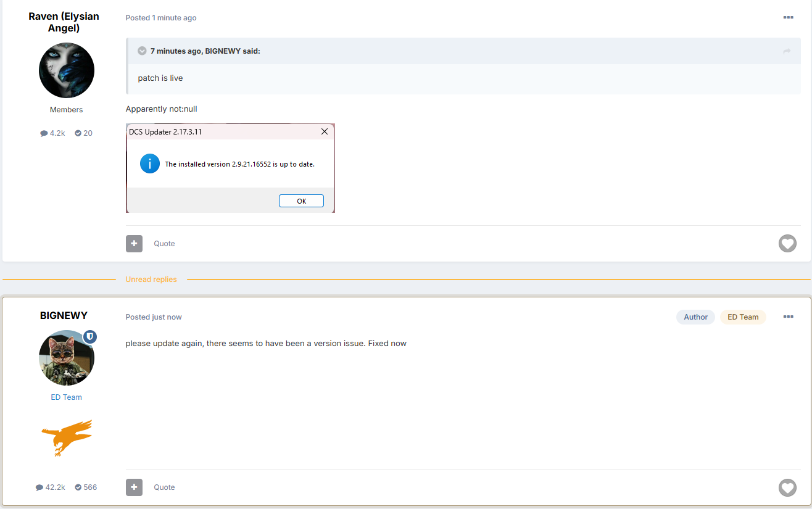
Task: Click the moderator shield badge on BIGNEWY's avatar
Action: [90, 337]
